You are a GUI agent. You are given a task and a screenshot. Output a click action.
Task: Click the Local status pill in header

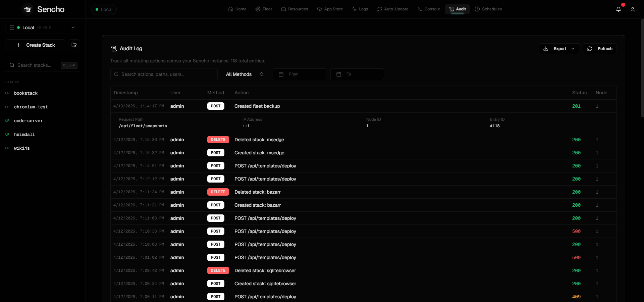[x=104, y=9]
